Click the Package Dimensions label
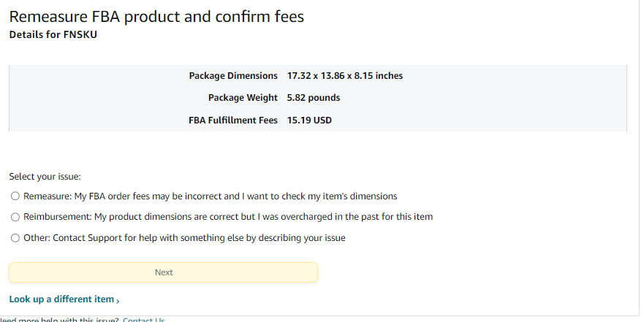The height and width of the screenshot is (322, 644). pyautogui.click(x=233, y=76)
